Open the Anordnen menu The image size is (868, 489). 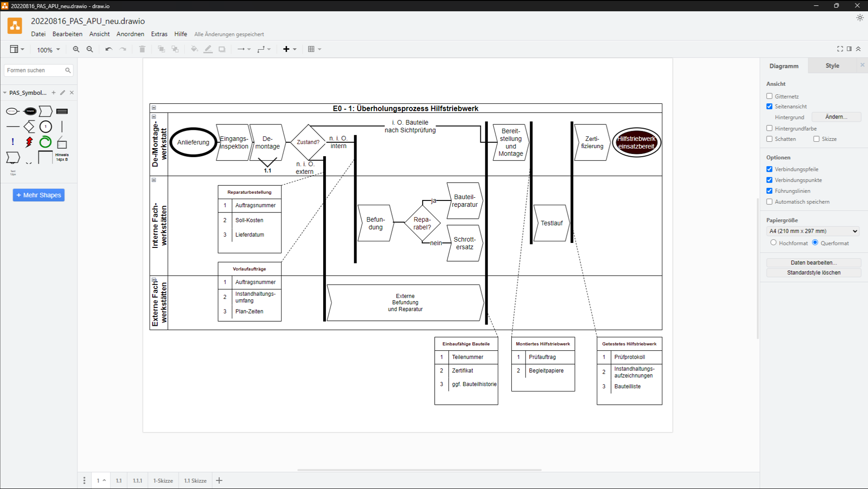point(130,34)
